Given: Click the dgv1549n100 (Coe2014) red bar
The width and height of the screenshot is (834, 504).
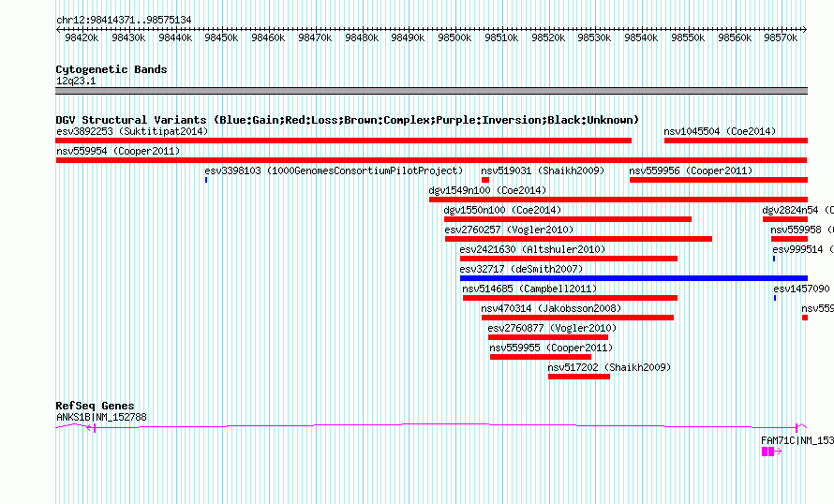Looking at the screenshot, I should (x=618, y=200).
